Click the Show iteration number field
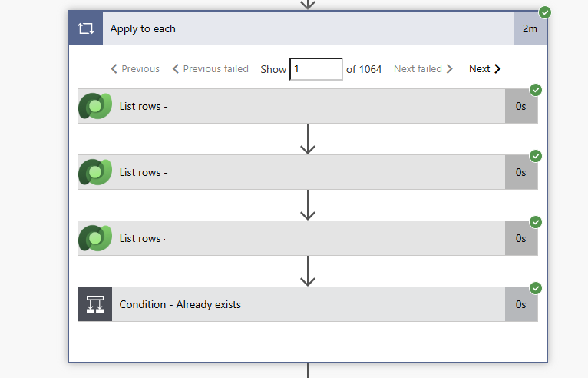The height and width of the screenshot is (378, 588). [x=316, y=69]
